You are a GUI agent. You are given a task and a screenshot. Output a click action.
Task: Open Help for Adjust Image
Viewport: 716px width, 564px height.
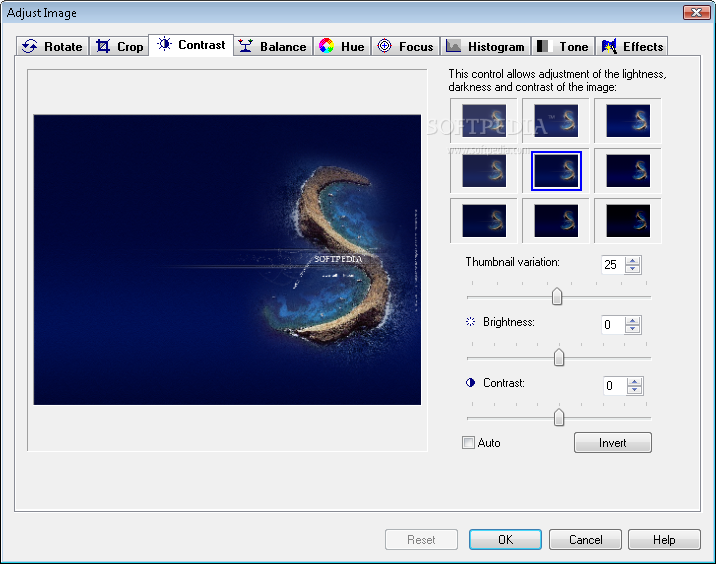click(x=664, y=539)
